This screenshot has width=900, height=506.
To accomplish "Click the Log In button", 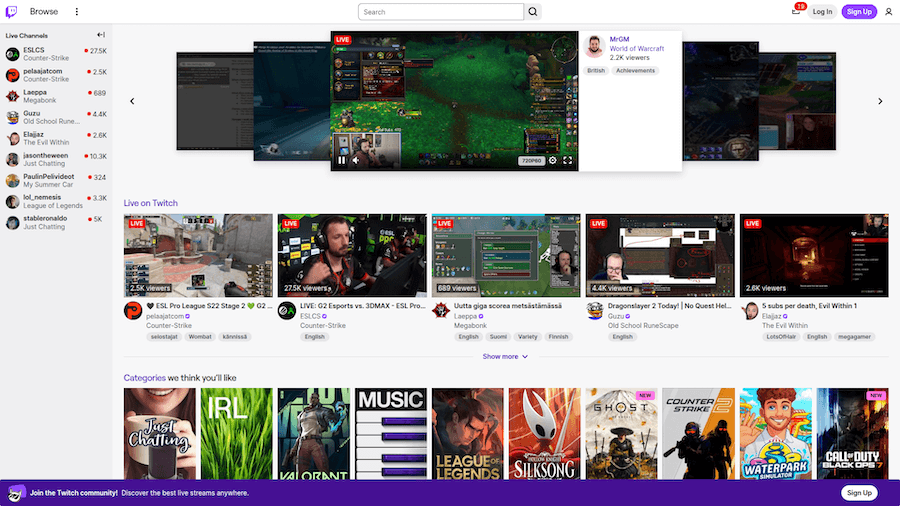I will click(x=822, y=12).
